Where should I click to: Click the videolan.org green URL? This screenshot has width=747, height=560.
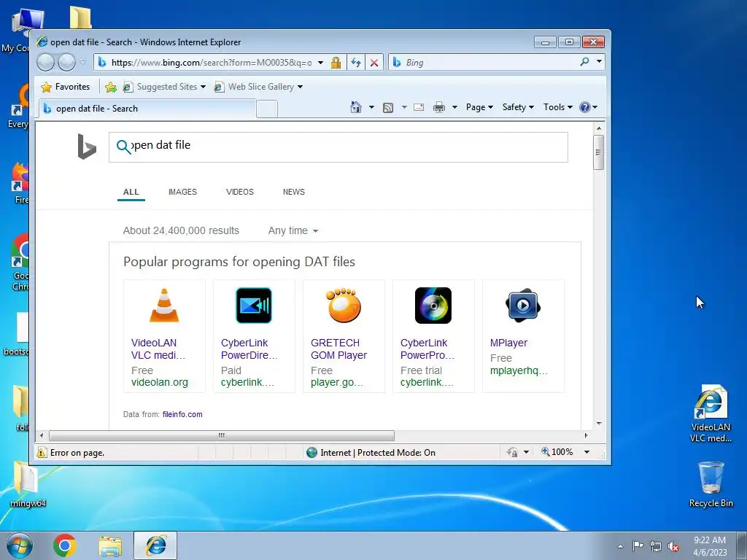coord(160,382)
